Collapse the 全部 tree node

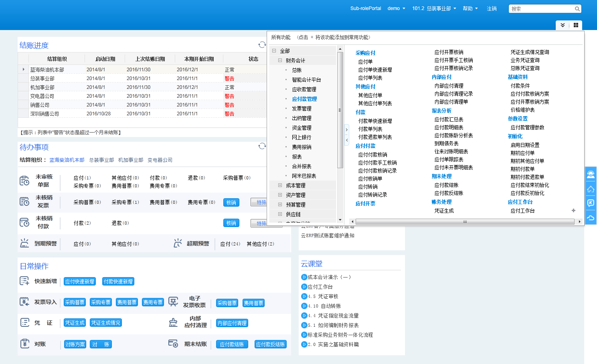[274, 51]
